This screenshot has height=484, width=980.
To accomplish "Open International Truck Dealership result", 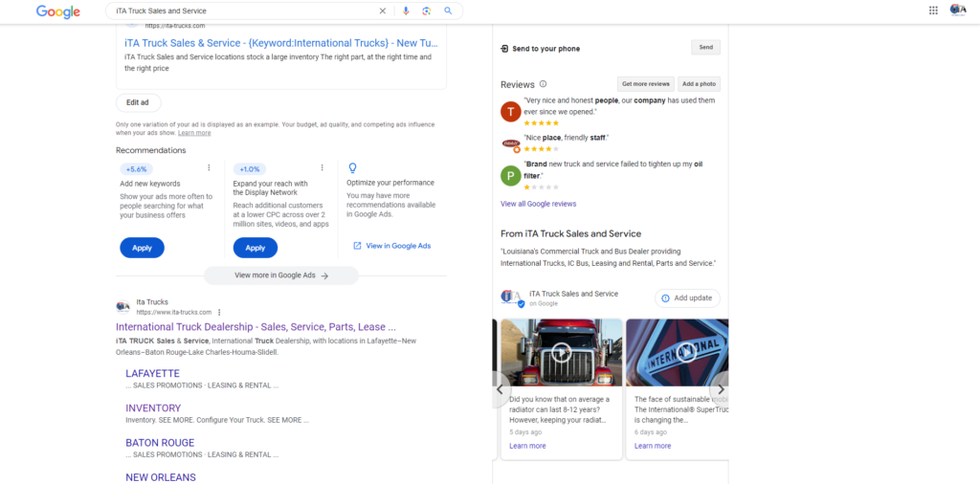I will tap(256, 326).
